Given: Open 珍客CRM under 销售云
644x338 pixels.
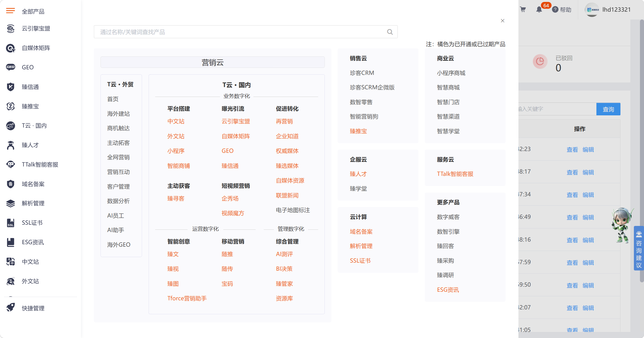Looking at the screenshot, I should (x=362, y=73).
